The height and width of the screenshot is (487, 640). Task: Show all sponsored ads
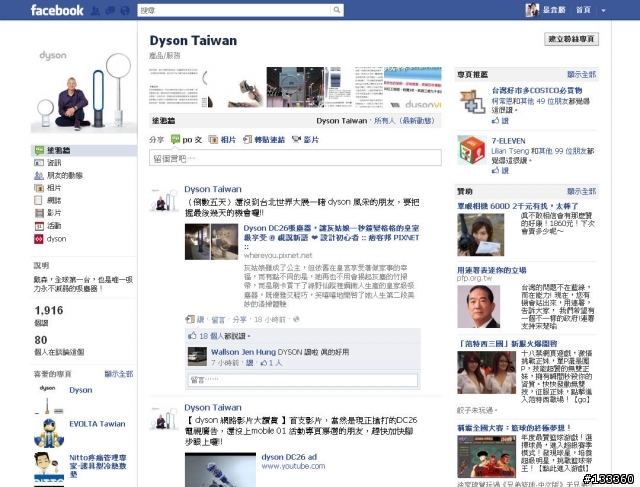[582, 191]
